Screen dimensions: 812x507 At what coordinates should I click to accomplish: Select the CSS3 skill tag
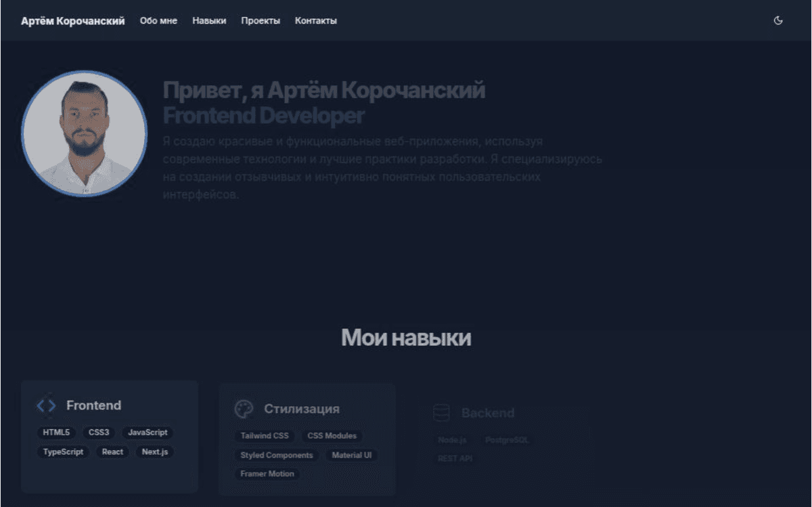click(x=99, y=433)
